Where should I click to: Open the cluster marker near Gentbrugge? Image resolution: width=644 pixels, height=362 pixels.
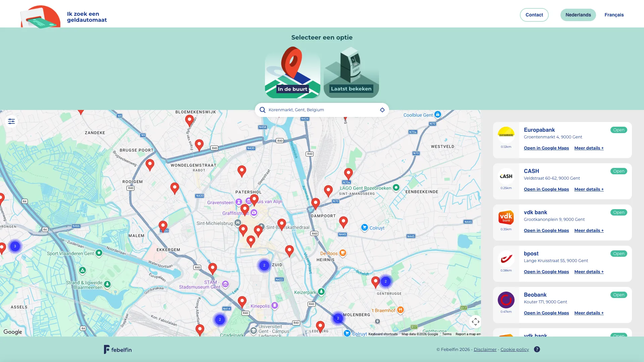[x=386, y=282]
